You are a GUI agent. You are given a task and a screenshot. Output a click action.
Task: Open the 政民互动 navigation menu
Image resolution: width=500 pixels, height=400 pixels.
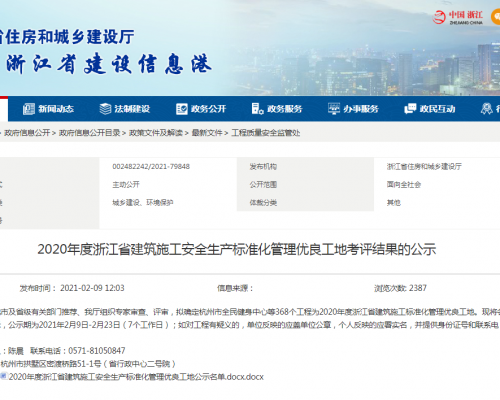click(430, 109)
